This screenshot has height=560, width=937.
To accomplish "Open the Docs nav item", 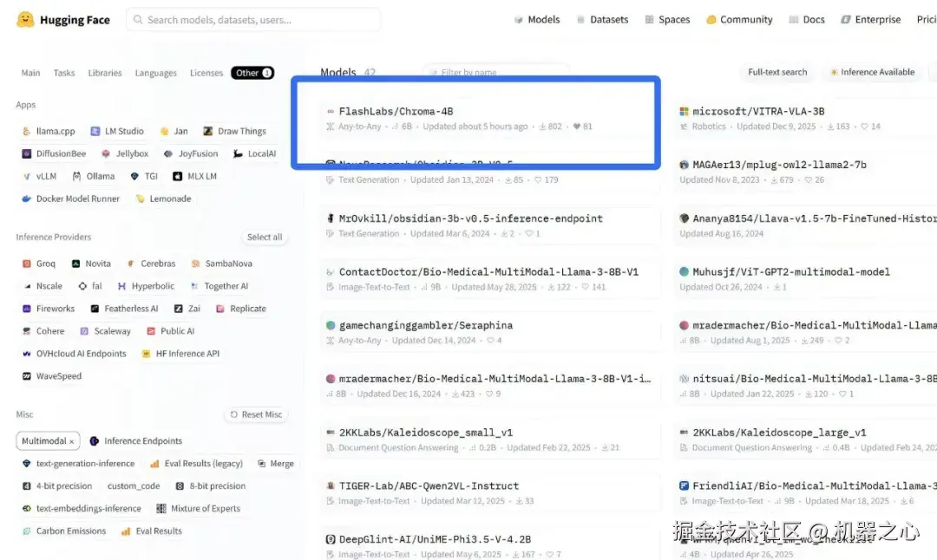I will pyautogui.click(x=807, y=19).
